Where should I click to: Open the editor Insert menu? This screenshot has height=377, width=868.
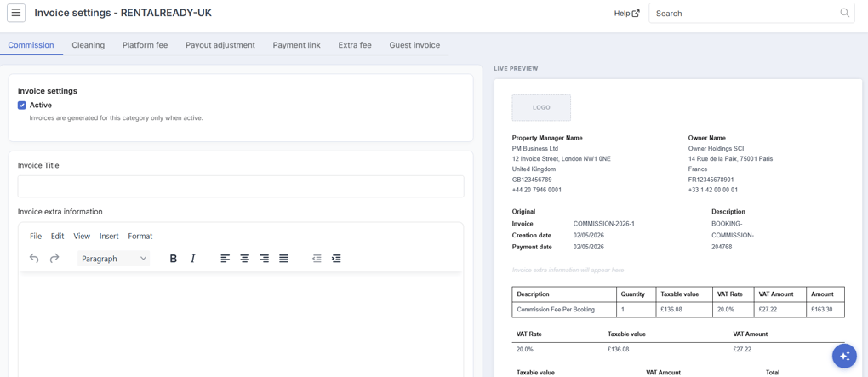point(109,236)
